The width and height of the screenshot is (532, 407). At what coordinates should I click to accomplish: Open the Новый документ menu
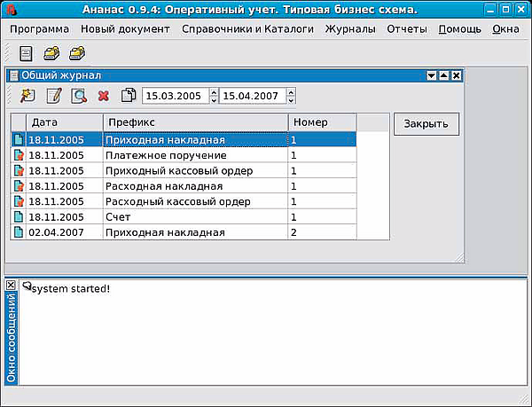pyautogui.click(x=125, y=29)
